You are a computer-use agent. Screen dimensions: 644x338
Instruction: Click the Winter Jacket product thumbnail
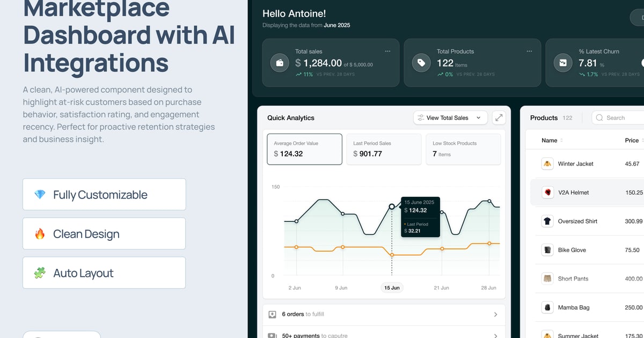(547, 164)
